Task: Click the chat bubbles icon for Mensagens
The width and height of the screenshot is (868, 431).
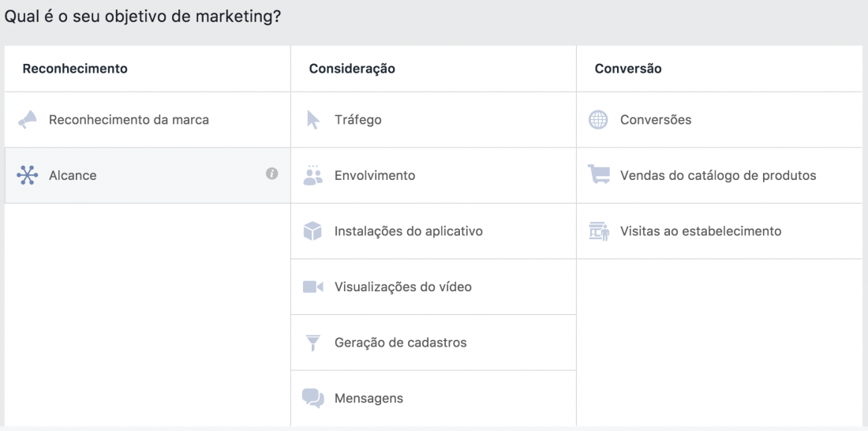Action: (313, 399)
